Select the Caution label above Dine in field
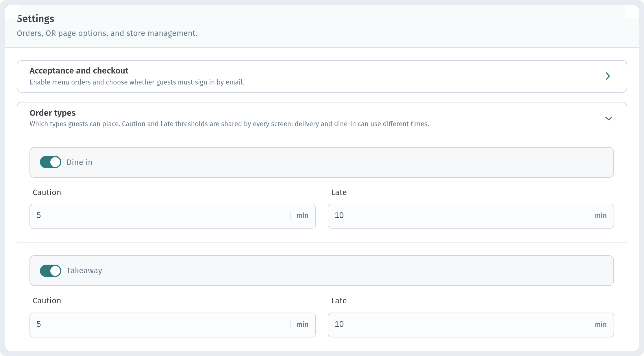644x356 pixels. pos(47,192)
